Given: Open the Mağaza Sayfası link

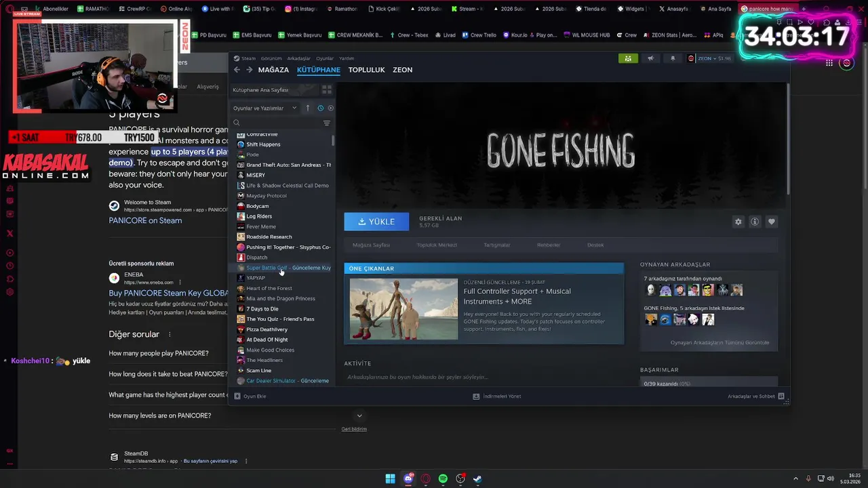Looking at the screenshot, I should coord(371,245).
